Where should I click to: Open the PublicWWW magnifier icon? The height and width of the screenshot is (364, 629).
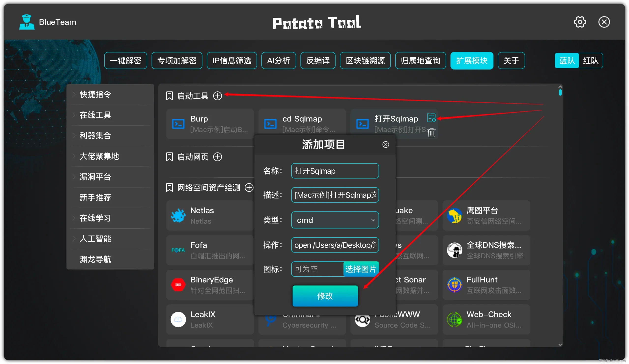pos(362,320)
